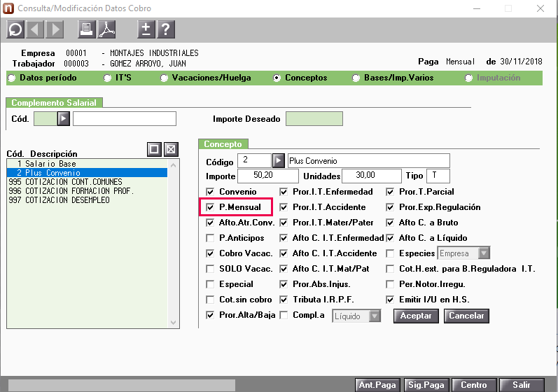Select Conceptos radio option

pyautogui.click(x=277, y=78)
